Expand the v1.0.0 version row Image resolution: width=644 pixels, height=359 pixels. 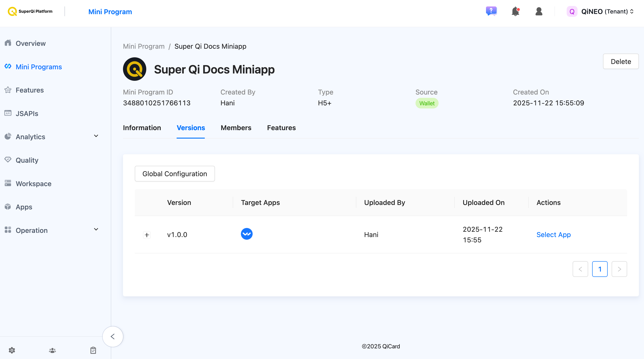[147, 235]
